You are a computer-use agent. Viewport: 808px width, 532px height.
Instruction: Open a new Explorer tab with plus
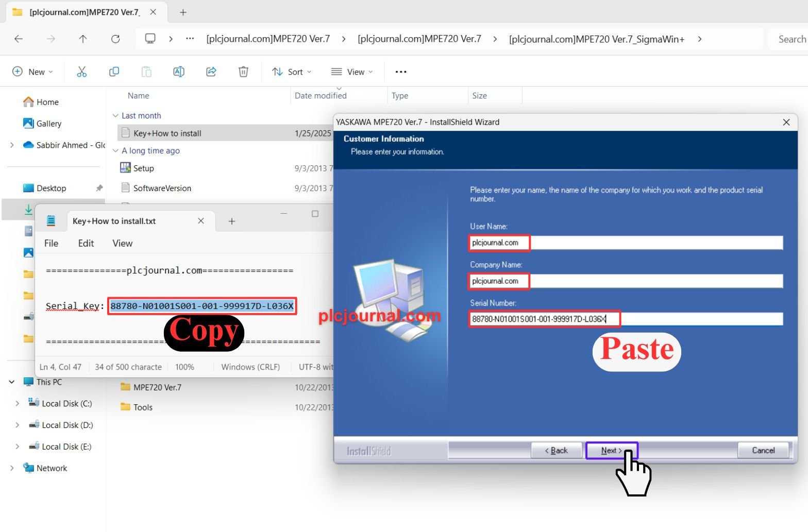[183, 12]
